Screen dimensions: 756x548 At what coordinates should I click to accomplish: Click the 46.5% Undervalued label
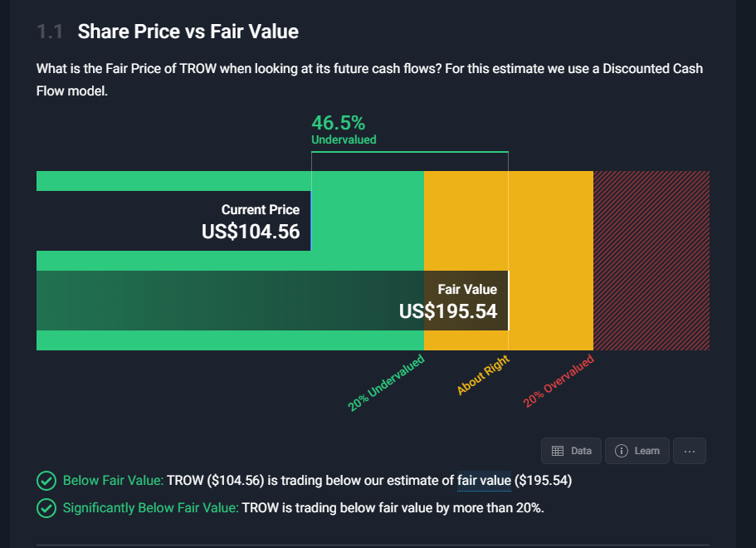[x=343, y=130]
